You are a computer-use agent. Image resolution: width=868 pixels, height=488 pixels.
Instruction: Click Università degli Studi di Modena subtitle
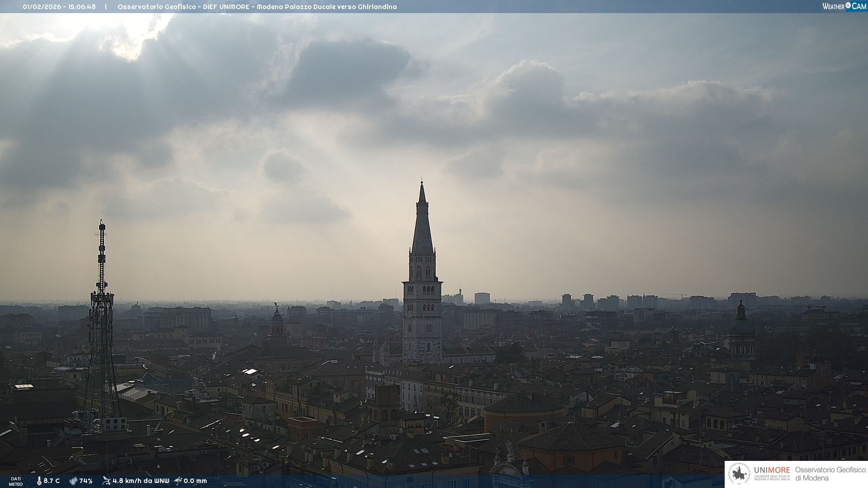pyautogui.click(x=772, y=478)
